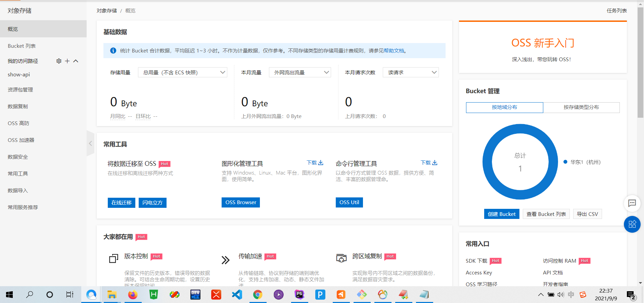This screenshot has height=303, width=644.
Task: Switch to 按存储类型分布 view
Action: 582,107
